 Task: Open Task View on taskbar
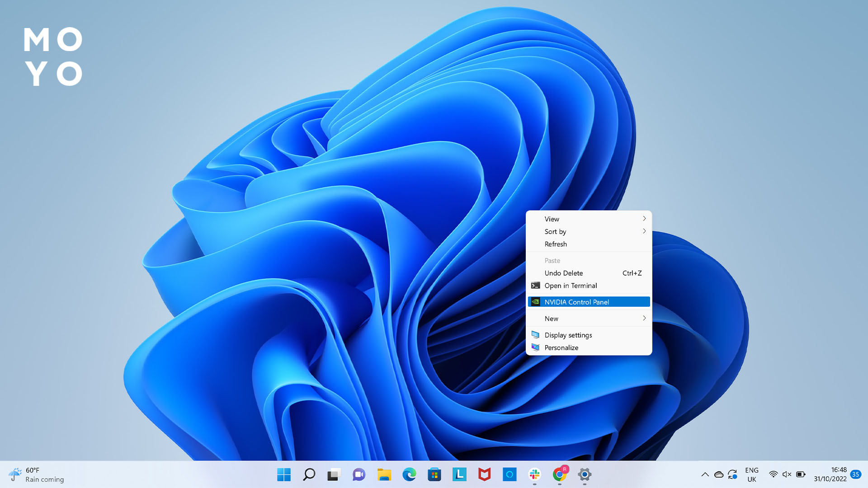point(334,474)
